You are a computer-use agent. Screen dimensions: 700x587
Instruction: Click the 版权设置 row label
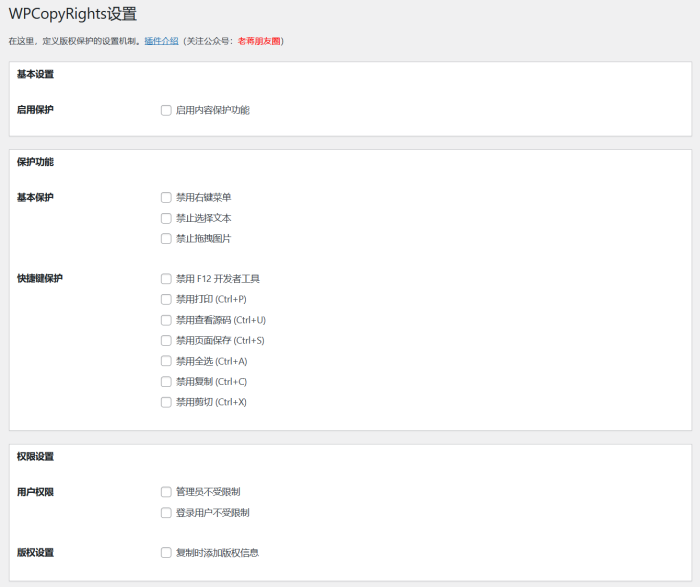pos(35,553)
